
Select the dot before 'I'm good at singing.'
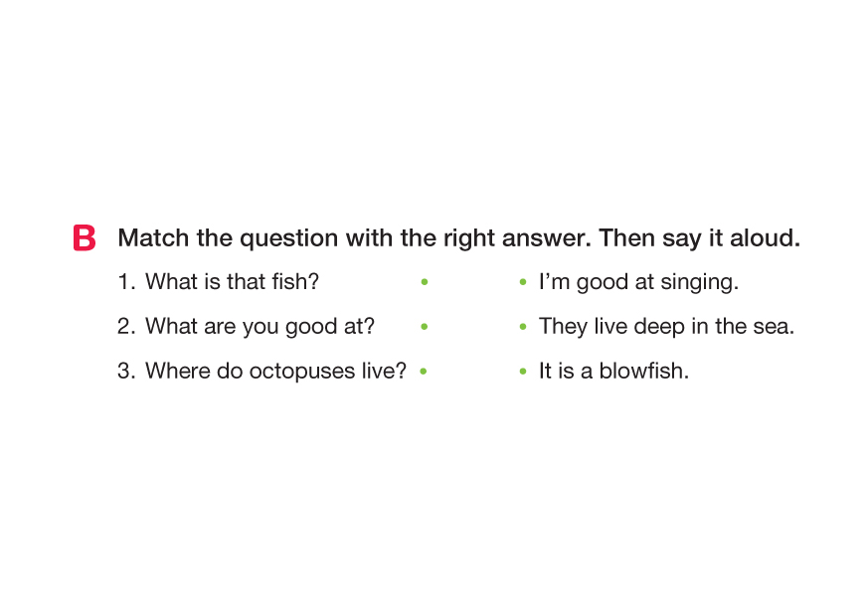coord(522,282)
